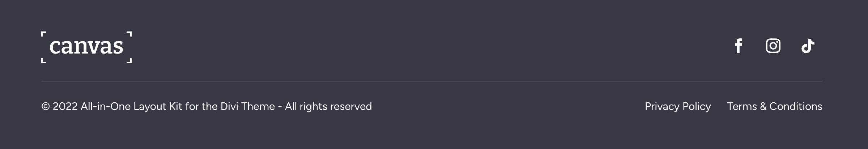Click the Instagram icon
This screenshot has height=149, width=868.
tap(773, 46)
